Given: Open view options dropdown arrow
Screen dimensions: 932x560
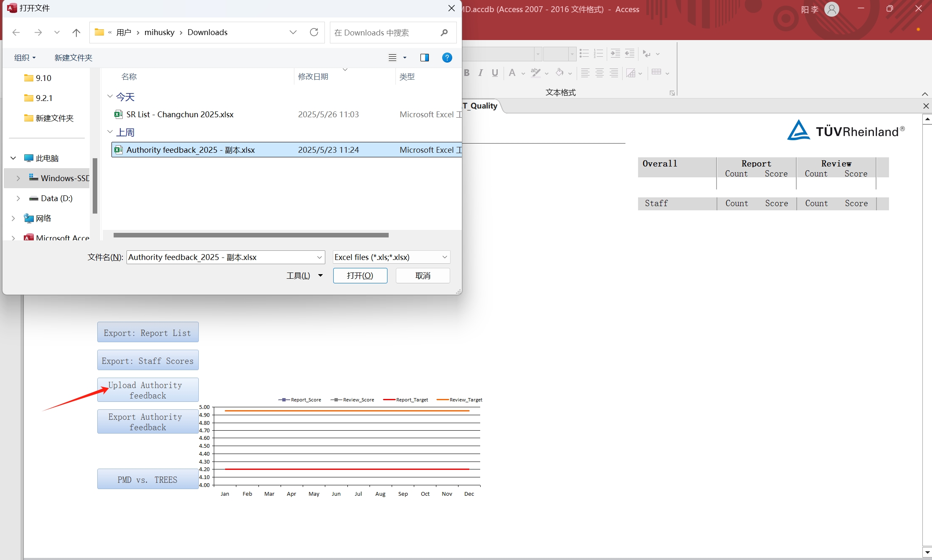Looking at the screenshot, I should point(405,58).
